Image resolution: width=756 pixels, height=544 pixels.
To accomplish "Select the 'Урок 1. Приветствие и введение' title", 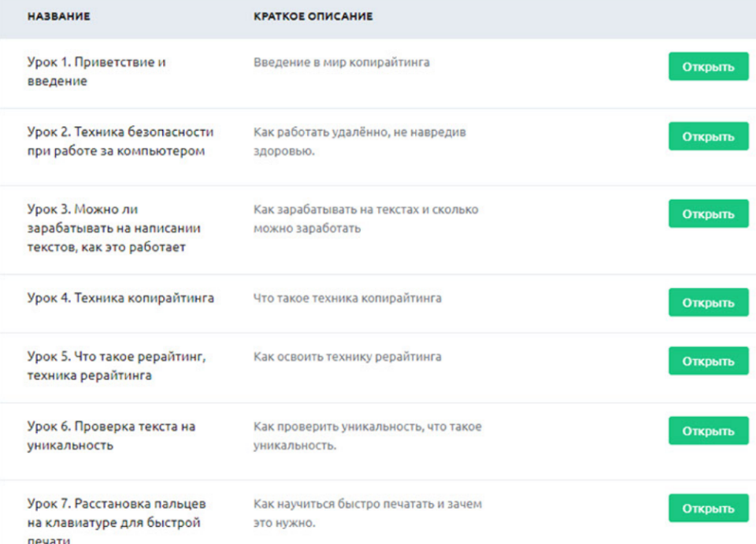I will coord(97,71).
